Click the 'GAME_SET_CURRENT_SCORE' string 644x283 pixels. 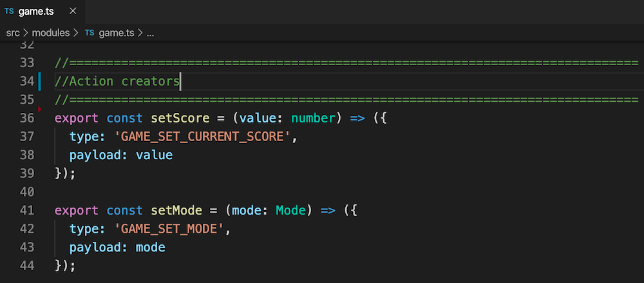(202, 137)
